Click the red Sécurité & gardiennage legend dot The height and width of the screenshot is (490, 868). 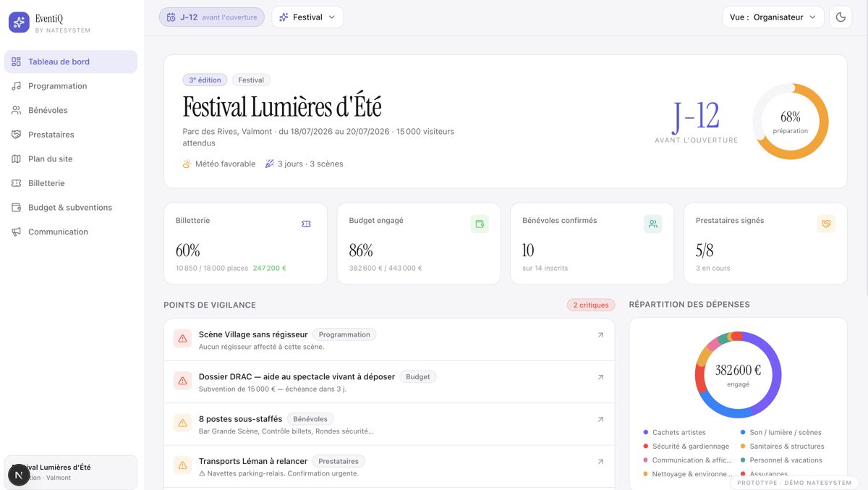pyautogui.click(x=645, y=447)
